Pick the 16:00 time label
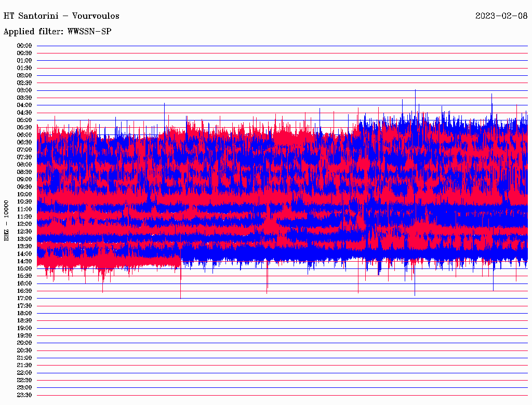 pyautogui.click(x=24, y=283)
